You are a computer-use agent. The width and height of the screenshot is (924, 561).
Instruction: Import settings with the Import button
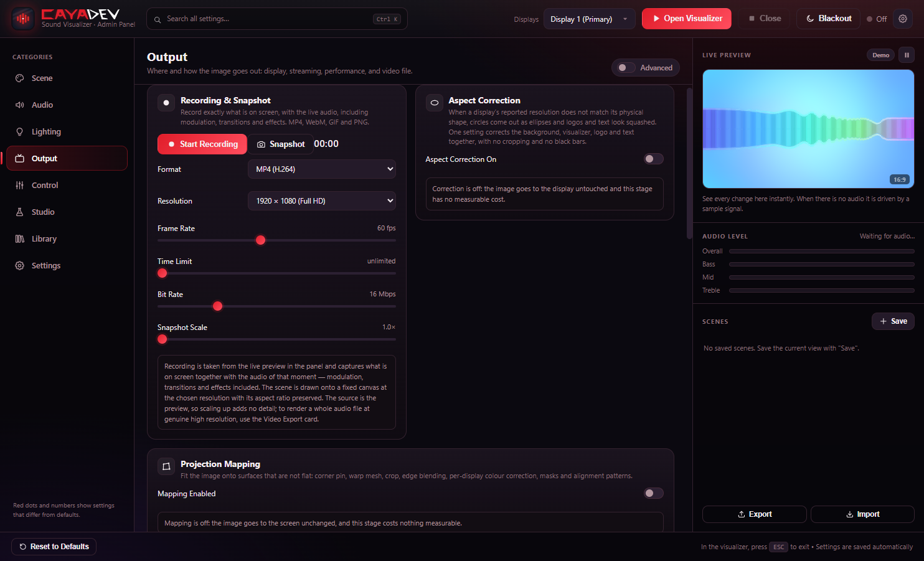click(x=862, y=514)
